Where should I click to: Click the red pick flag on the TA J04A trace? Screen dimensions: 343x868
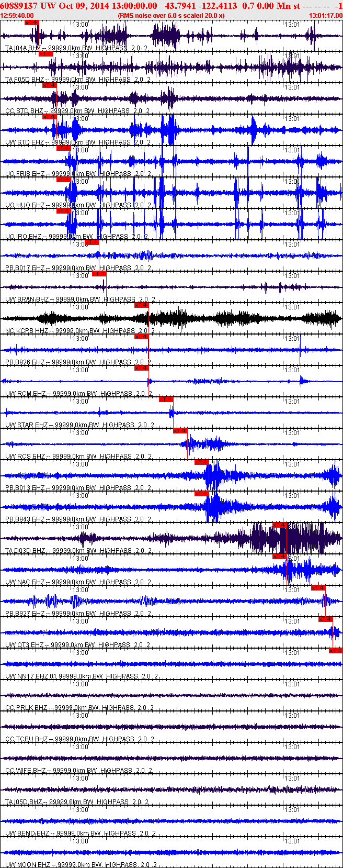click(32, 23)
